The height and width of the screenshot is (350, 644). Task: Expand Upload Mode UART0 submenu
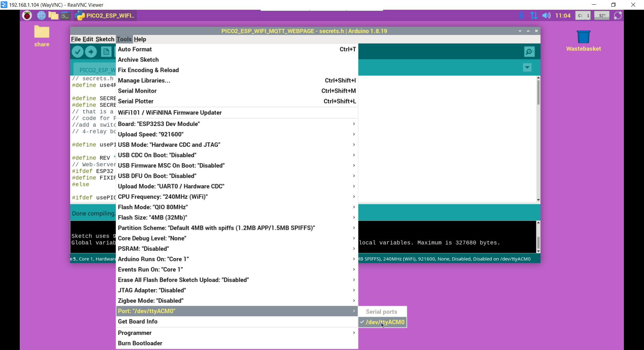237,186
